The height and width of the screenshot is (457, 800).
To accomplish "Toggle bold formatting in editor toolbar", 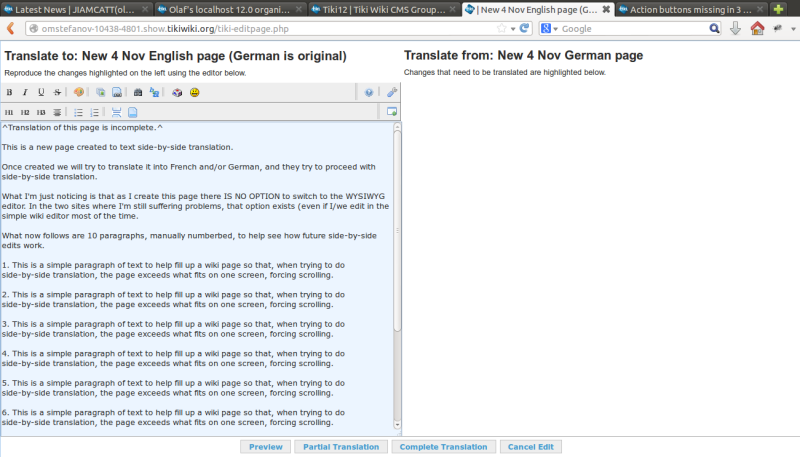I will pos(9,92).
